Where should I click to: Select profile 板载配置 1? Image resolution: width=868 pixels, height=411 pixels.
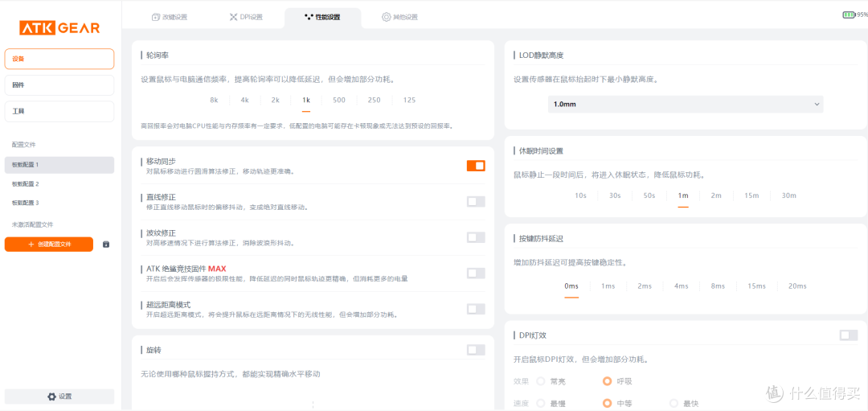(x=59, y=165)
